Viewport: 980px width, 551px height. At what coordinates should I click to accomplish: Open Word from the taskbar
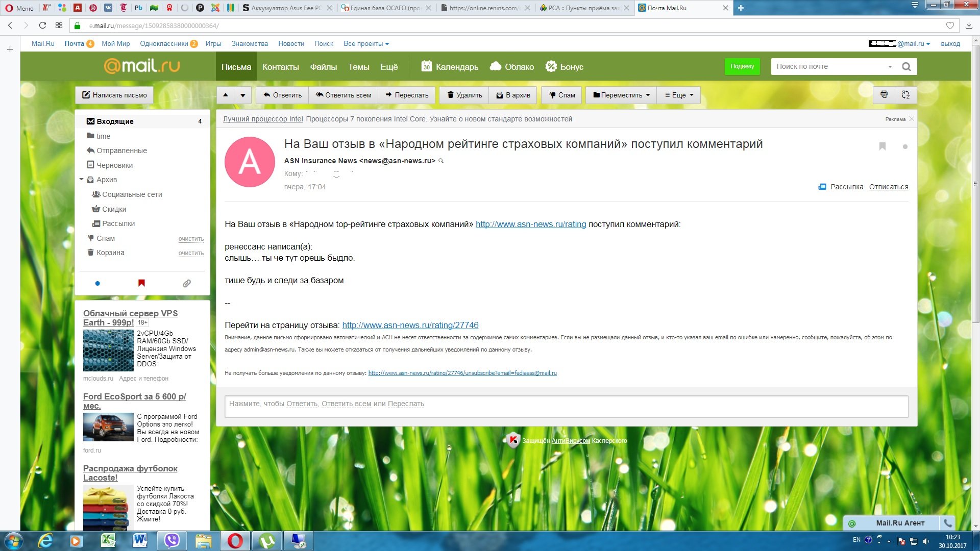(140, 540)
